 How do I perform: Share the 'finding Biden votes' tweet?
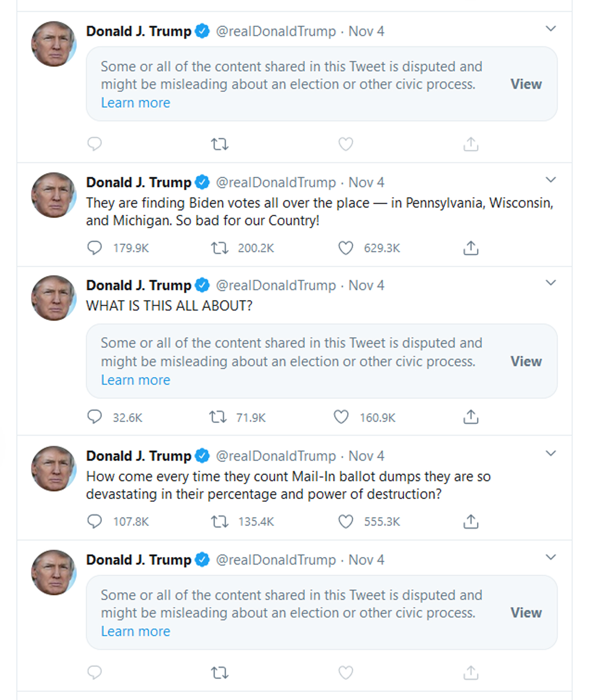pos(471,248)
